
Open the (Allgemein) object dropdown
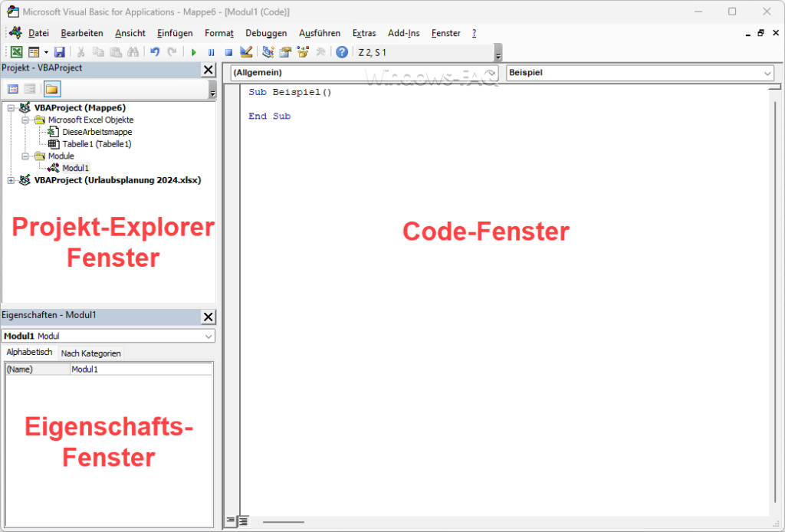click(491, 73)
